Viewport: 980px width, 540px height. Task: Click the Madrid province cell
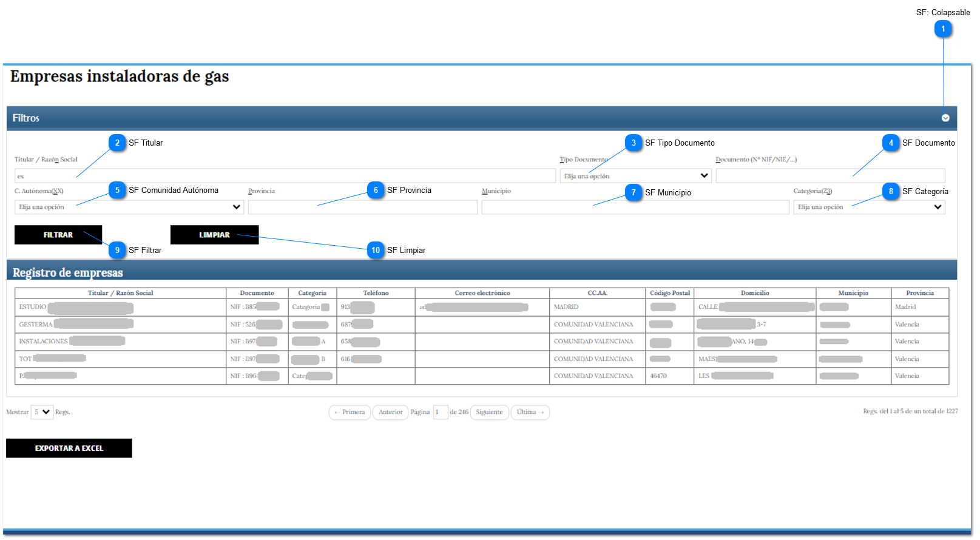[x=920, y=307]
